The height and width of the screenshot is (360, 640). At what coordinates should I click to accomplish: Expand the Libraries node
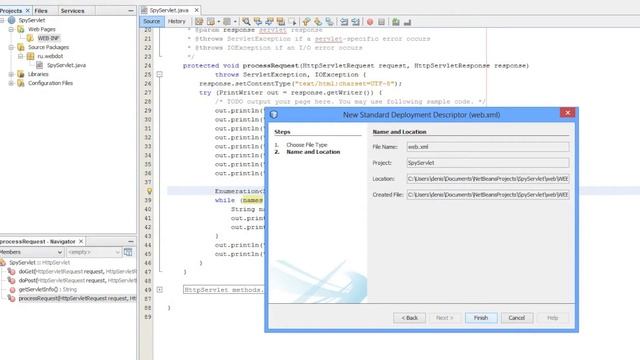coord(11,74)
